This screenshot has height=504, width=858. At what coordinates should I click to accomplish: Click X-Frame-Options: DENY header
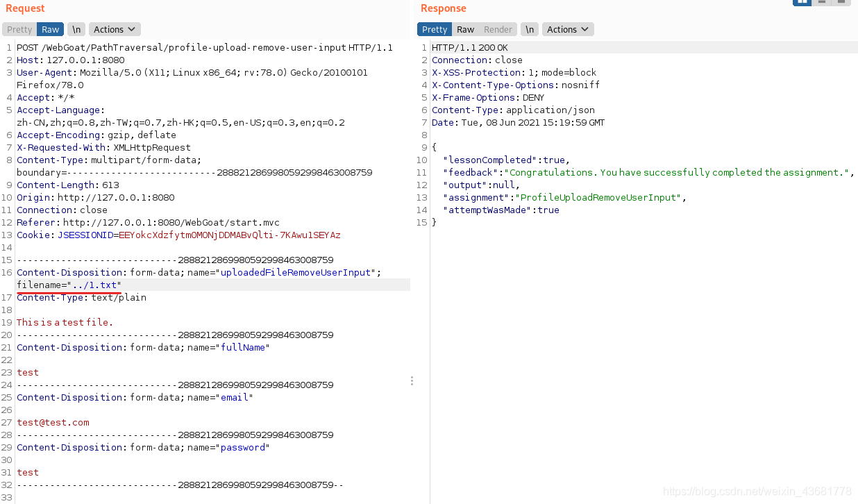[x=489, y=97]
